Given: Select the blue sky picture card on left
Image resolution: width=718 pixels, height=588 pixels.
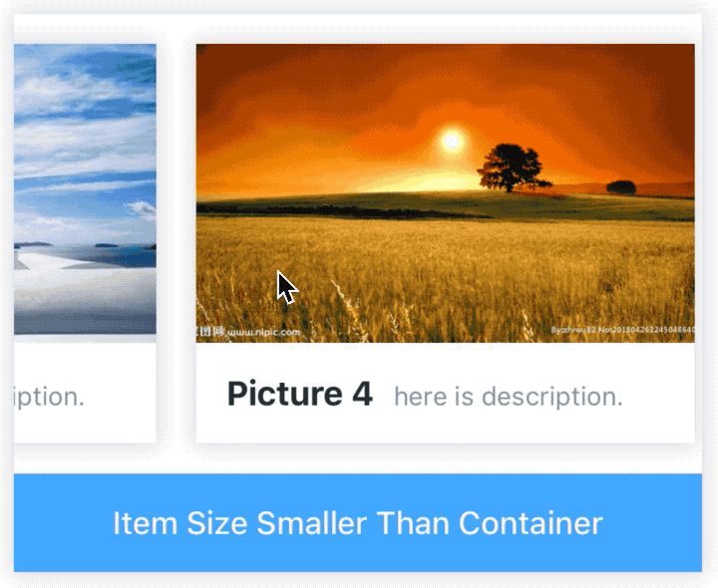Looking at the screenshot, I should [85, 243].
